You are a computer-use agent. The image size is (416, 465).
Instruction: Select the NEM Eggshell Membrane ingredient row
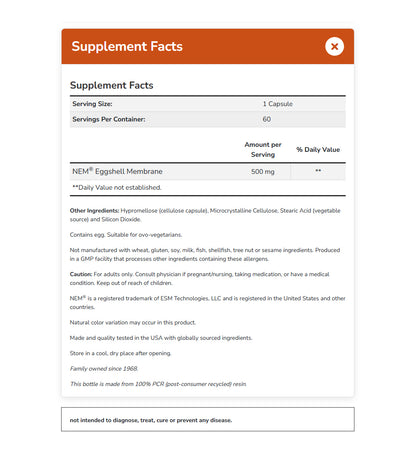tap(208, 171)
